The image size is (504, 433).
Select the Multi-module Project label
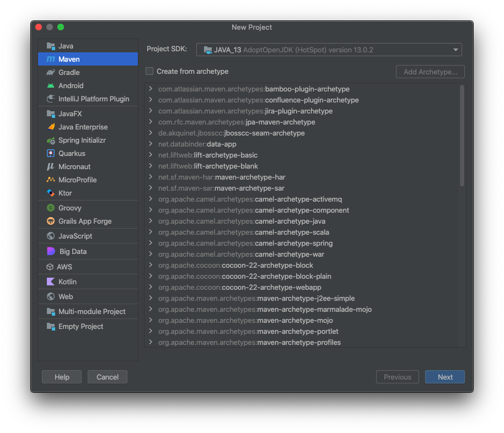(92, 312)
